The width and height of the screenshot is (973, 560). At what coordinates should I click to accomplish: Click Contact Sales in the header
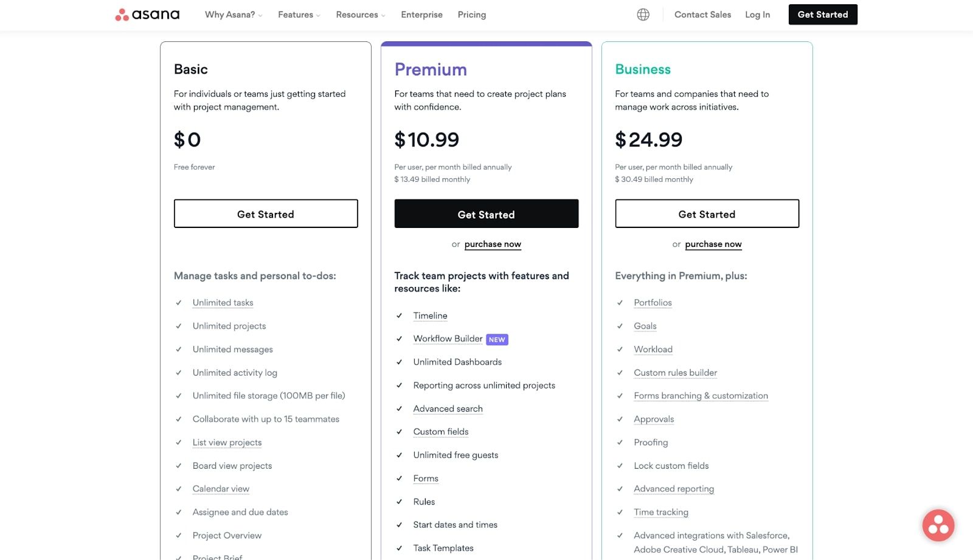702,15
